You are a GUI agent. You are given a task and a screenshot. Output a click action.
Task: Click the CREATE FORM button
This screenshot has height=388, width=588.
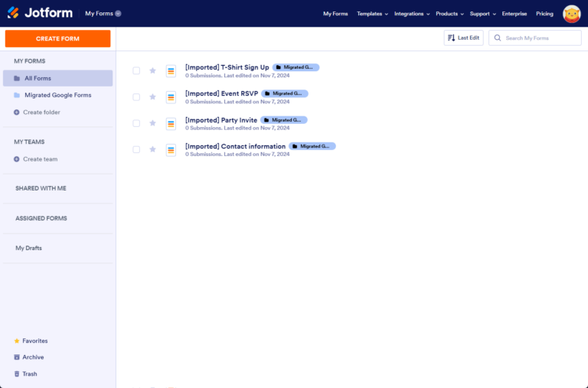pos(57,38)
